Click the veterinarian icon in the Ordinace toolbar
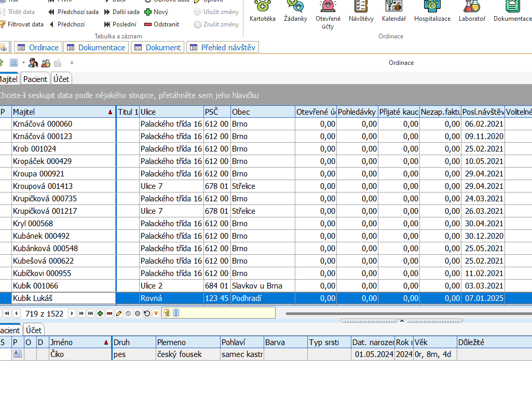 pos(33,63)
